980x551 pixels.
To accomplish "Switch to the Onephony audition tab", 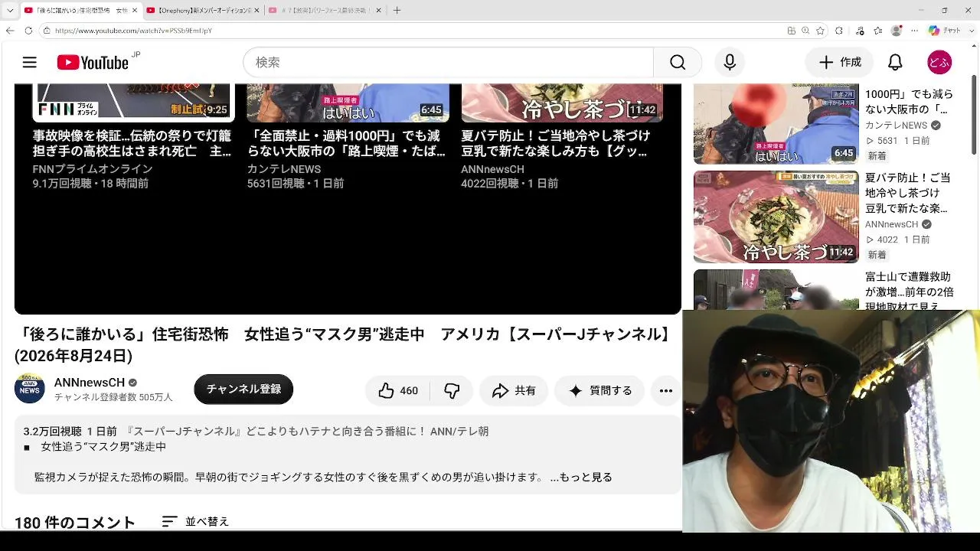I will pos(203,11).
